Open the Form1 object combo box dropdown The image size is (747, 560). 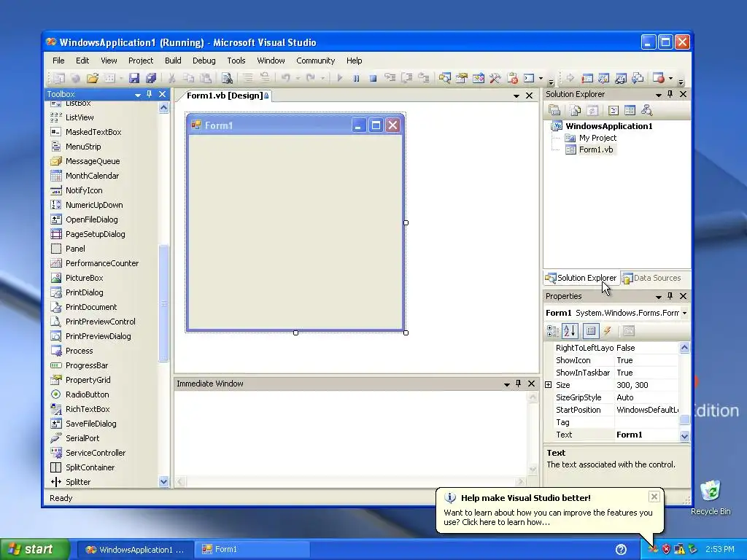[x=684, y=313]
